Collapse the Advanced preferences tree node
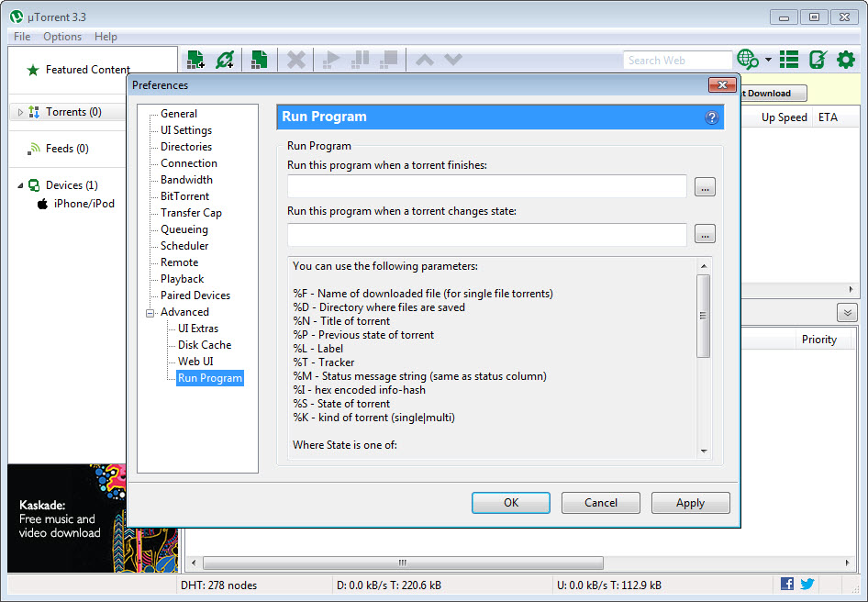 click(150, 313)
